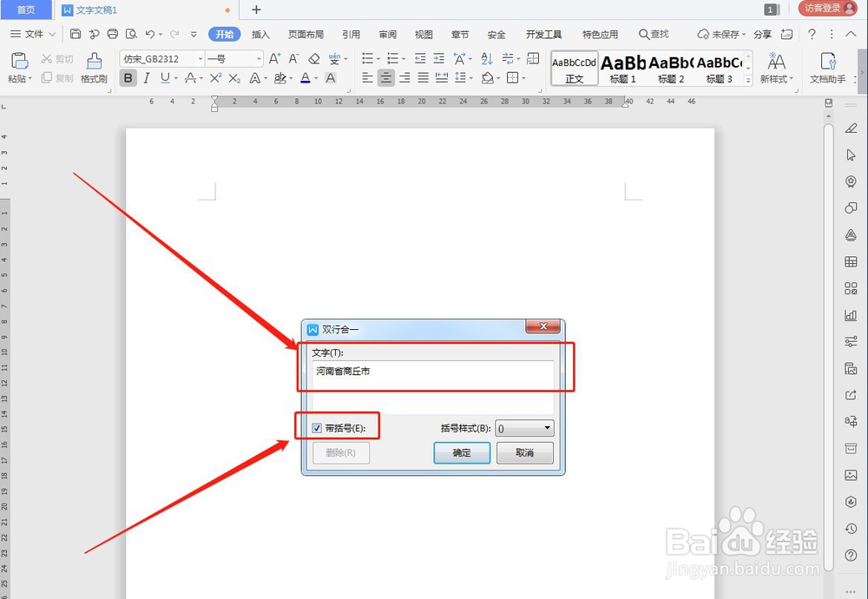Justify text alignment
Screen dimensions: 868x599
tap(423, 78)
